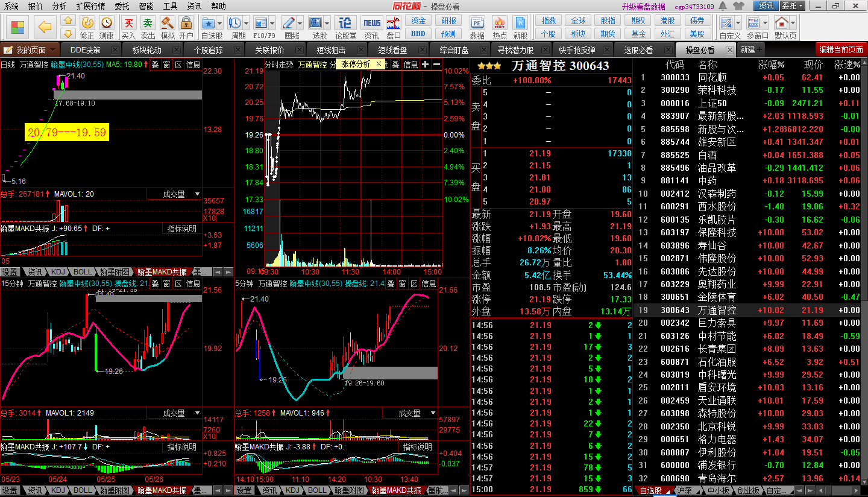
Task: Click the notification bell in title bar
Action: click(x=723, y=6)
